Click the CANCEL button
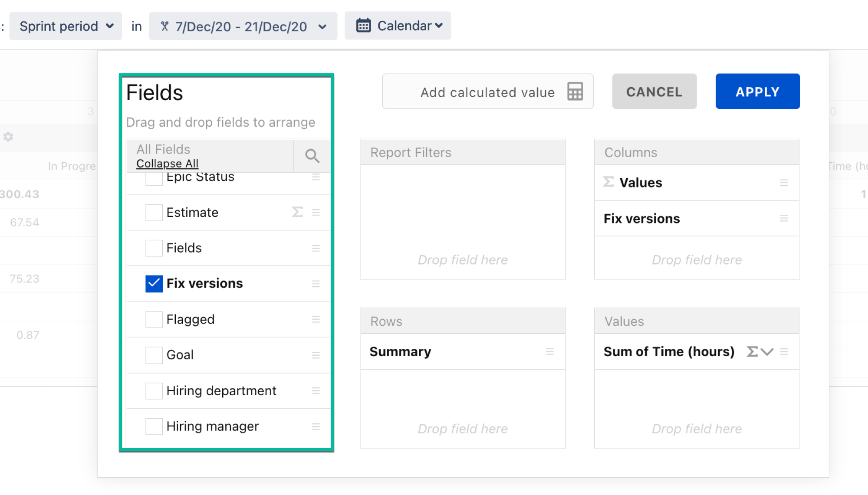This screenshot has height=495, width=868. coord(654,92)
